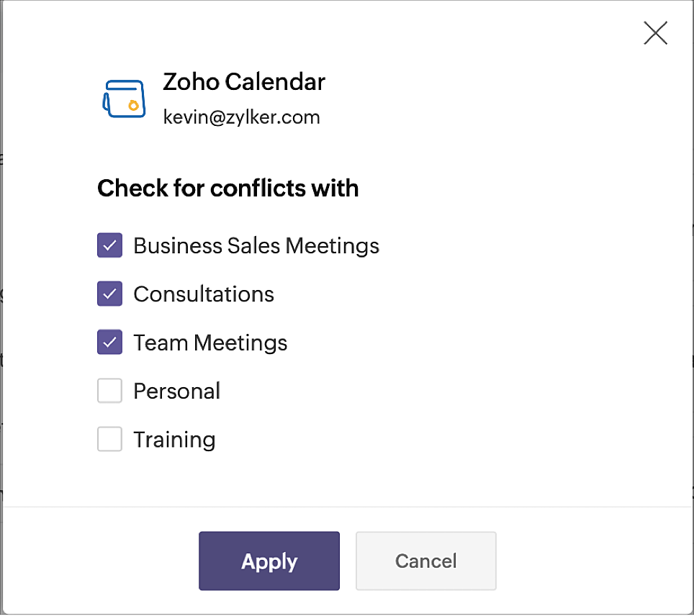Enable the Personal calendar checkbox
This screenshot has height=616, width=694.
109,391
